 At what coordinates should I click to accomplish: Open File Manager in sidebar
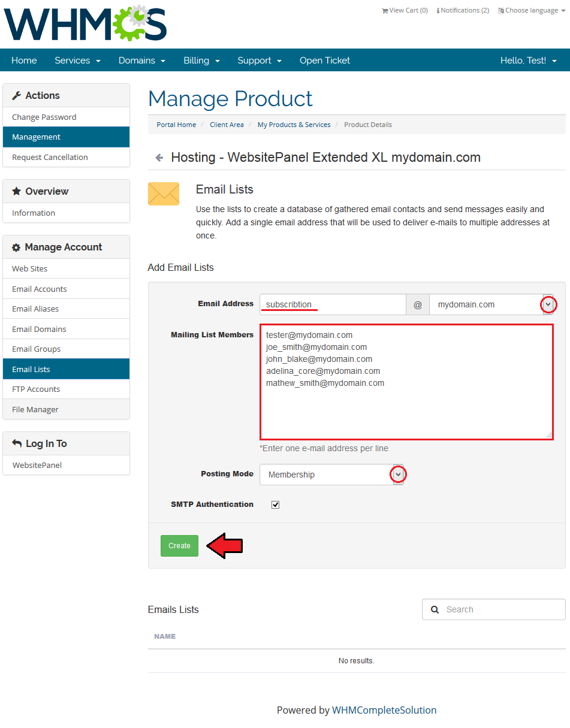(67, 409)
